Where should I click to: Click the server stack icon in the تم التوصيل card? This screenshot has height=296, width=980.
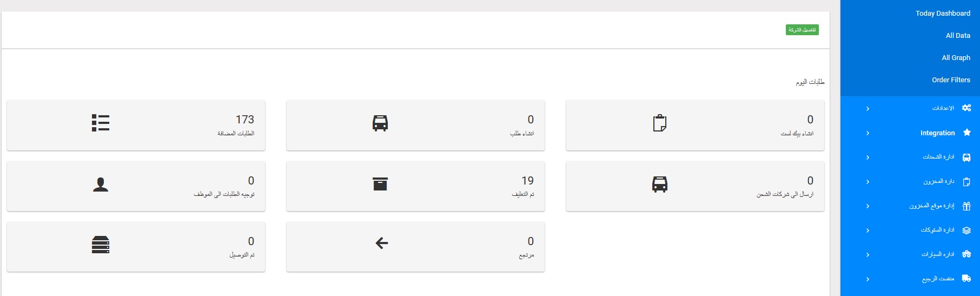(101, 245)
